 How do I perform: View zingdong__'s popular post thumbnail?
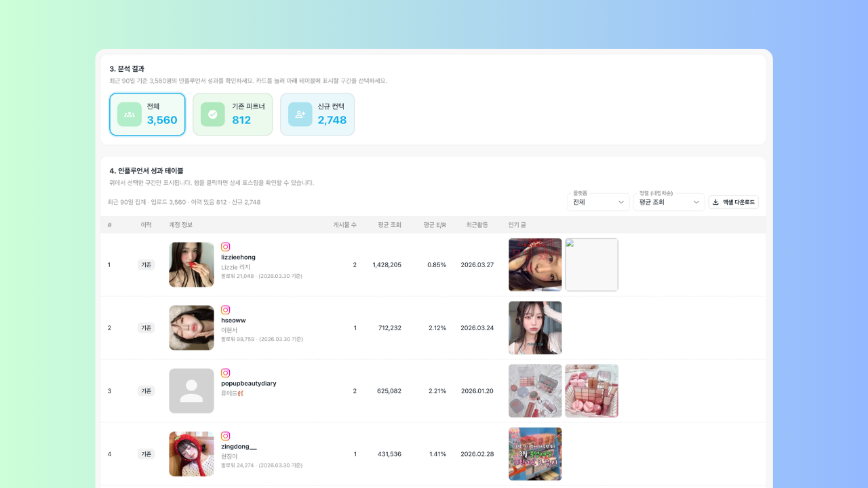[x=535, y=454]
